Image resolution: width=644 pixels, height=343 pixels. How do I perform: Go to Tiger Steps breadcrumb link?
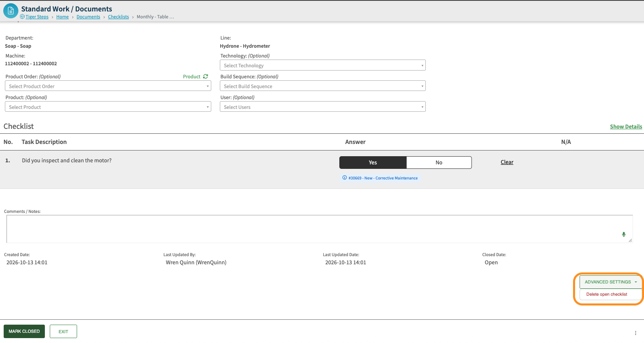[x=37, y=17]
